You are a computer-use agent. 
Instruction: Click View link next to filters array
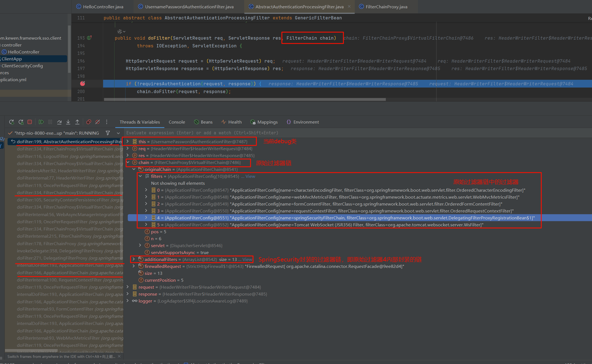pos(250,176)
